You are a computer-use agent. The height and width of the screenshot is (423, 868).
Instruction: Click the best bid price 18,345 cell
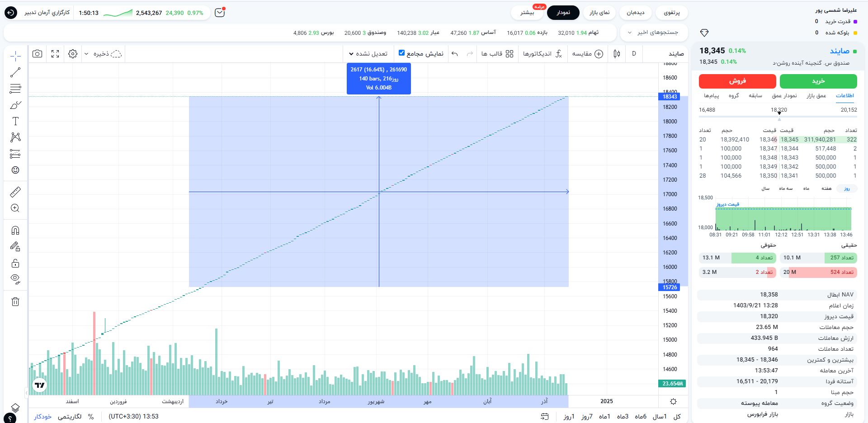(x=789, y=140)
